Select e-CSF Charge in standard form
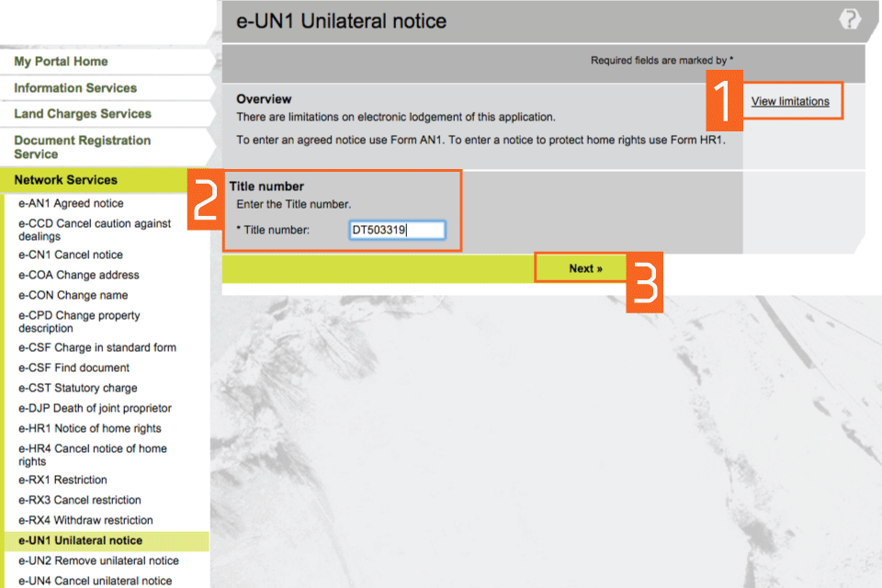 [97, 348]
